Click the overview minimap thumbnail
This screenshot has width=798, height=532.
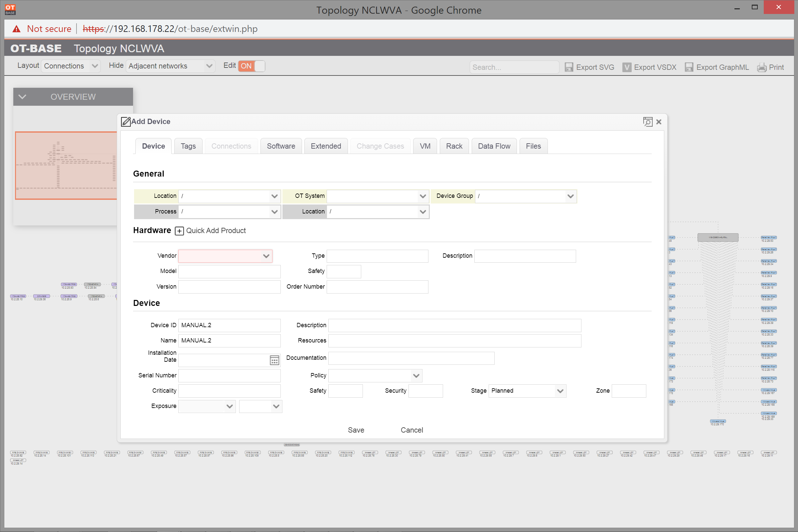click(x=66, y=166)
